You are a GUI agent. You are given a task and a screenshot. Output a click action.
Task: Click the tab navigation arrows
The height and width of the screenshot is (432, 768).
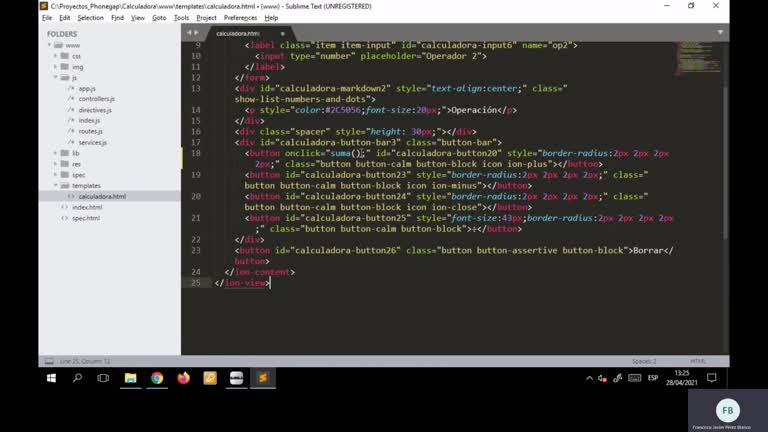pos(193,33)
